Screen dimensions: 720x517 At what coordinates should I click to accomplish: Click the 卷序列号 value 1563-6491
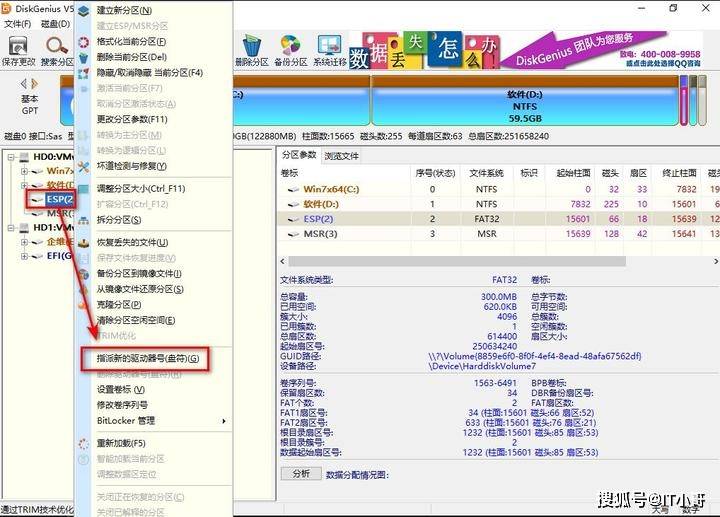coord(495,383)
